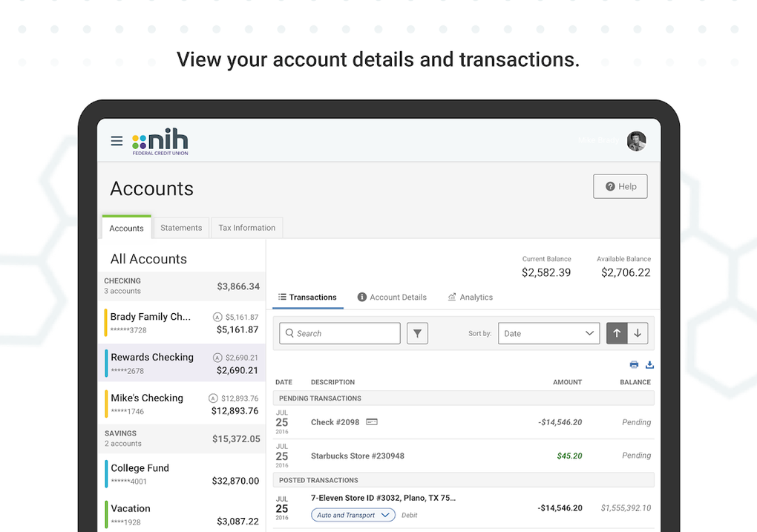Print the transactions list

pyautogui.click(x=634, y=364)
